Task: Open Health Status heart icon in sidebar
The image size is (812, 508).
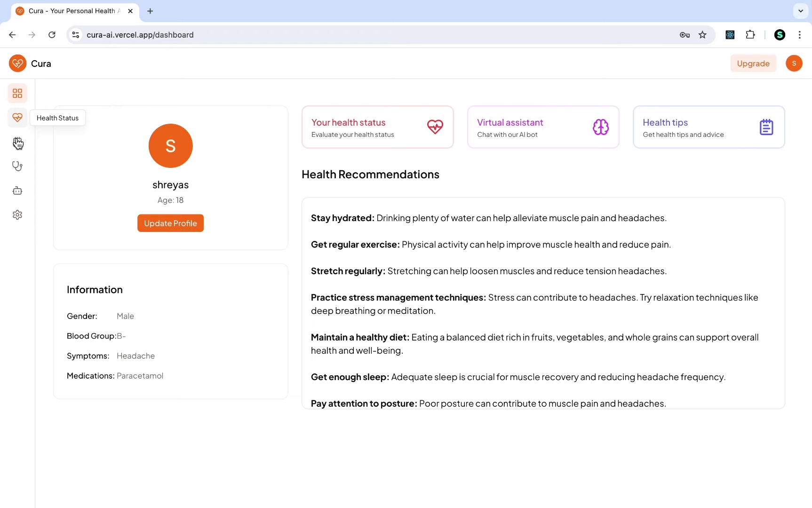Action: [17, 118]
